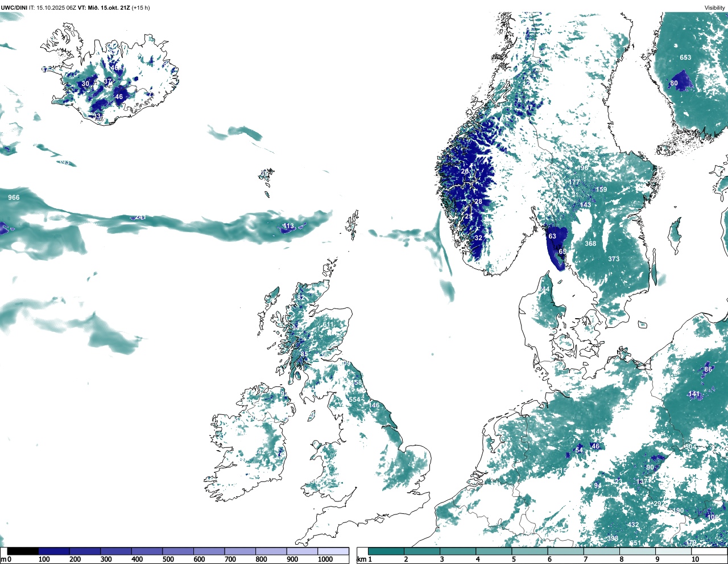
Task: Click the 5–6 km teal legend swatch
Action: (530, 551)
